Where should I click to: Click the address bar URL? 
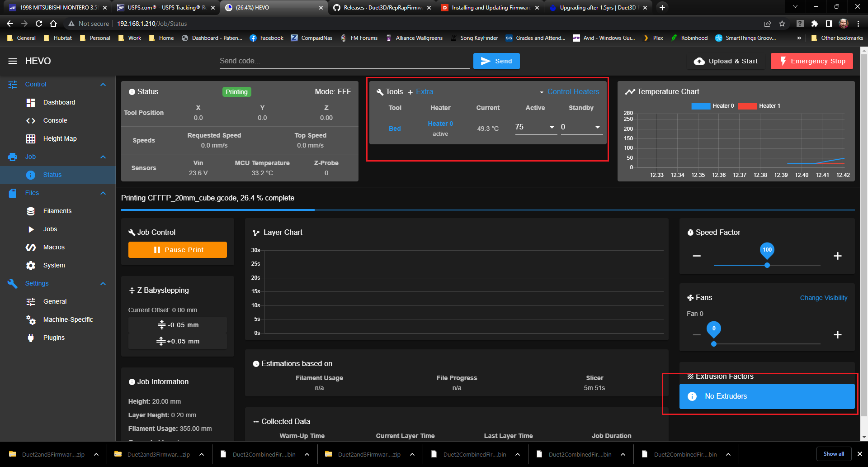click(x=152, y=24)
